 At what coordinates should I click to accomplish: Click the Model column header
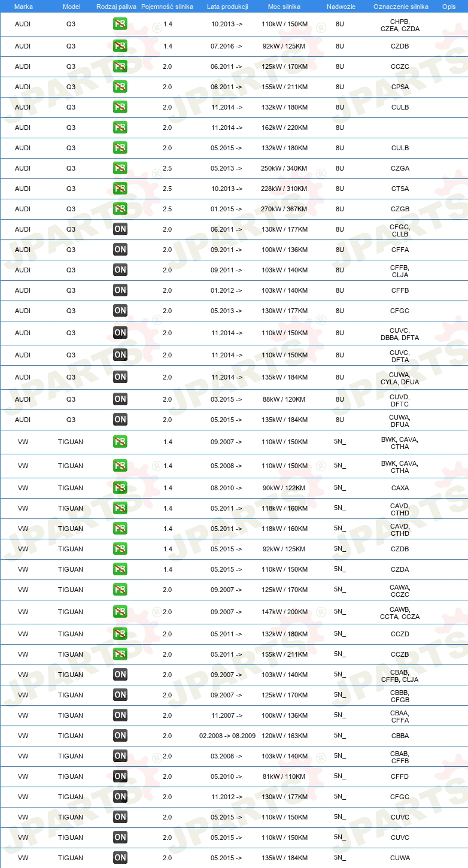pyautogui.click(x=71, y=7)
